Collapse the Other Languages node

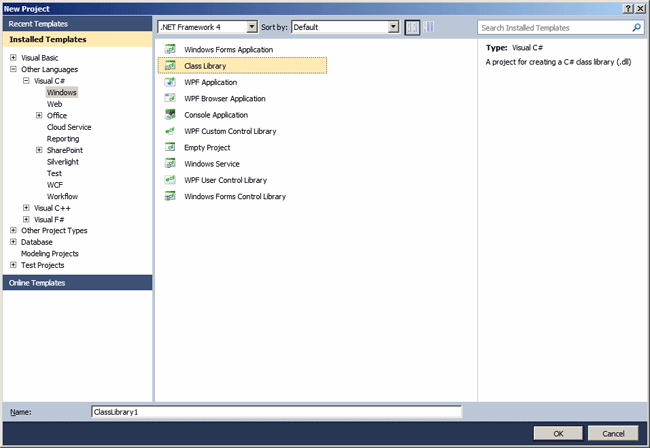tap(13, 69)
